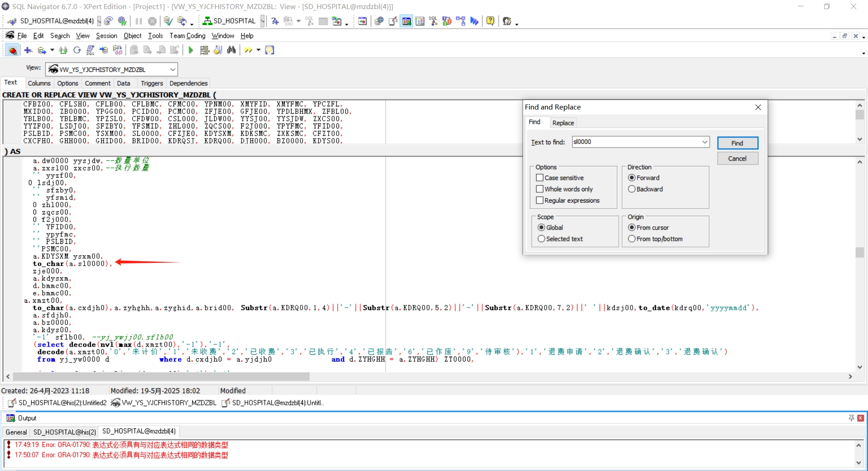This screenshot has width=868, height=471.
Task: Click the horizontal scrollbar of SQL editor
Action: 161,376
